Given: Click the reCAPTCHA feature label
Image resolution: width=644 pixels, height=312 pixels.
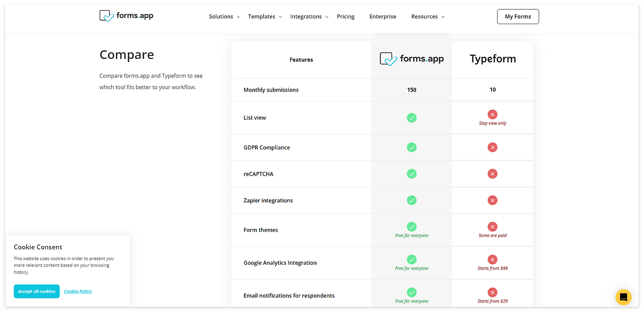Looking at the screenshot, I should (x=259, y=174).
